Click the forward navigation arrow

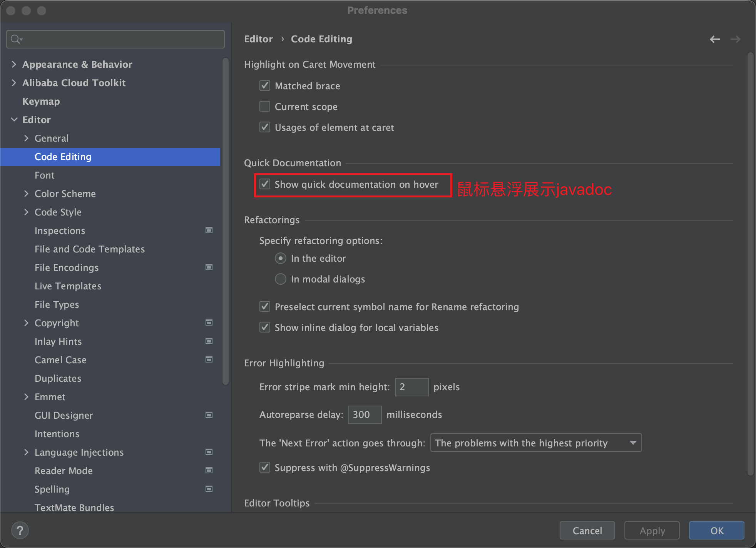click(x=735, y=39)
